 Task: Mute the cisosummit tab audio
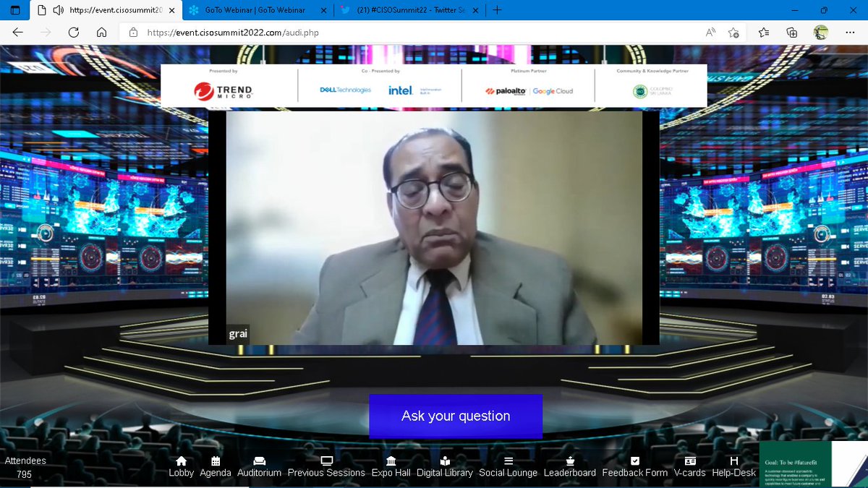click(57, 10)
